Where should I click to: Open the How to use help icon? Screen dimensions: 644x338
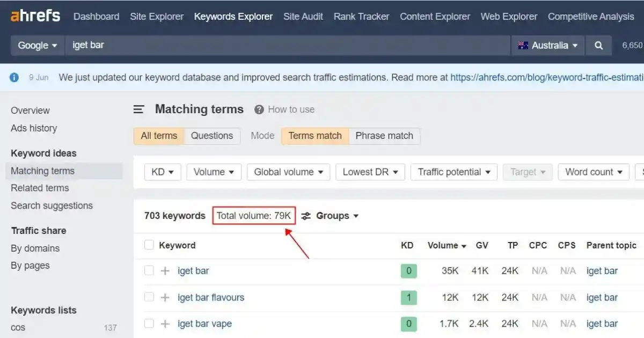coord(259,109)
